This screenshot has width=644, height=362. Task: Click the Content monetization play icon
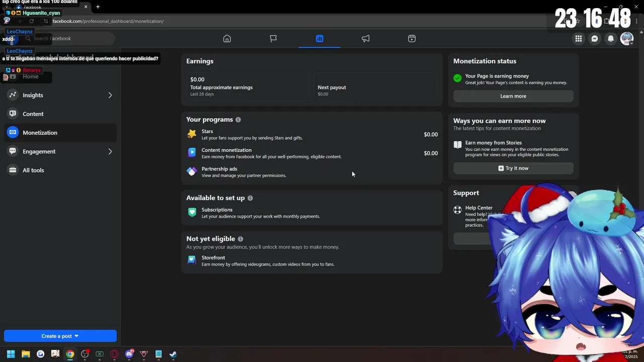192,152
